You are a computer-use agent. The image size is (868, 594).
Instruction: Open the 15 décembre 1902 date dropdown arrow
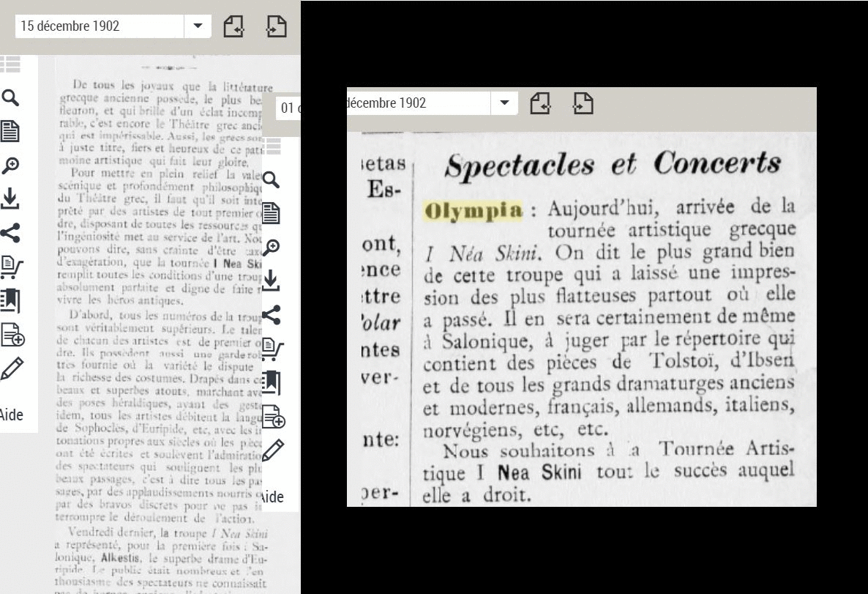click(x=198, y=26)
